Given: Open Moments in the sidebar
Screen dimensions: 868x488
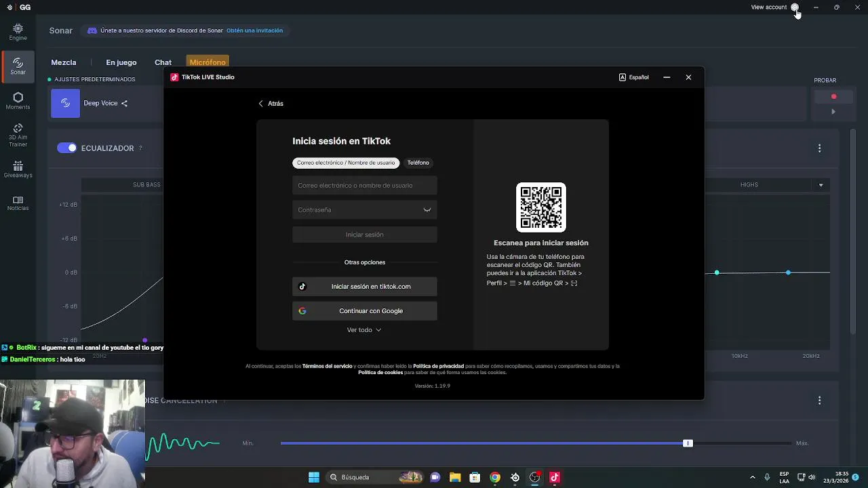Looking at the screenshot, I should coord(18,101).
